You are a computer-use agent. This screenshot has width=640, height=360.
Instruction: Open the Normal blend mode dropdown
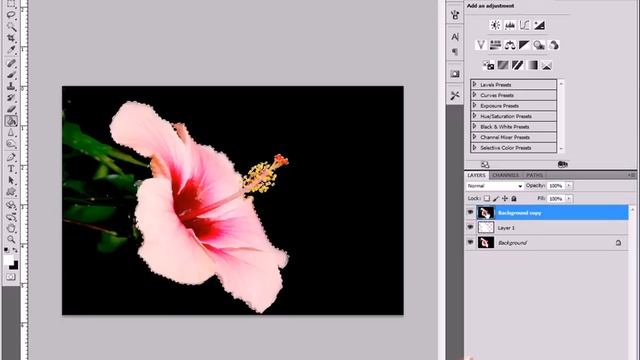pos(495,186)
